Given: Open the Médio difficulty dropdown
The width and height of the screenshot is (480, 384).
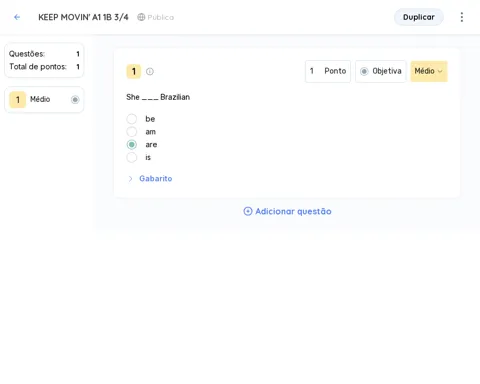Looking at the screenshot, I should 429,71.
